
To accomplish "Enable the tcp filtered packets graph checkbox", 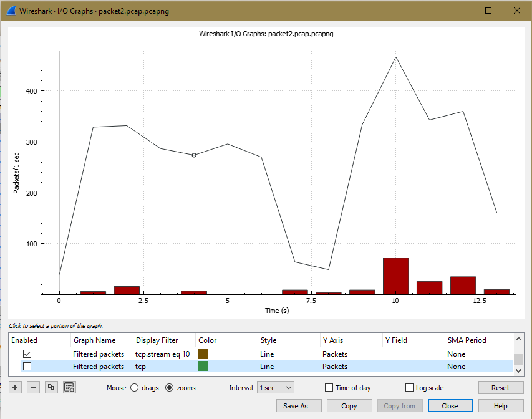I will coord(27,367).
